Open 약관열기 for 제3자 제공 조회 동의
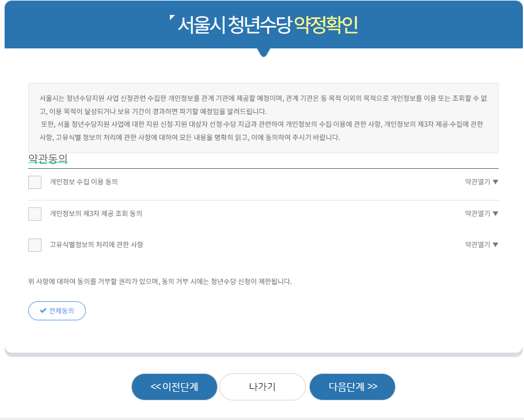 (481, 213)
